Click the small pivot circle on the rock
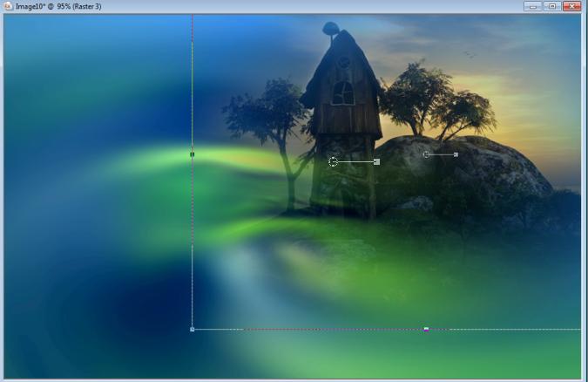Screen dimensions: 588x382 point(426,154)
